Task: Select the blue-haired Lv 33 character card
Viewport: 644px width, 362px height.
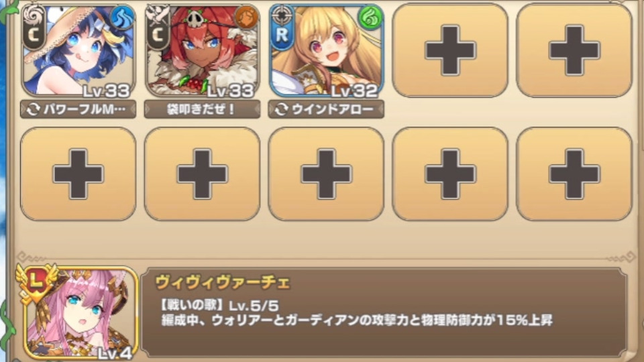Action: (x=78, y=51)
